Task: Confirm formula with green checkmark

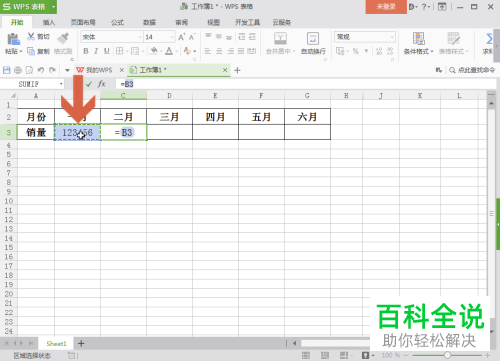Action: (x=89, y=84)
